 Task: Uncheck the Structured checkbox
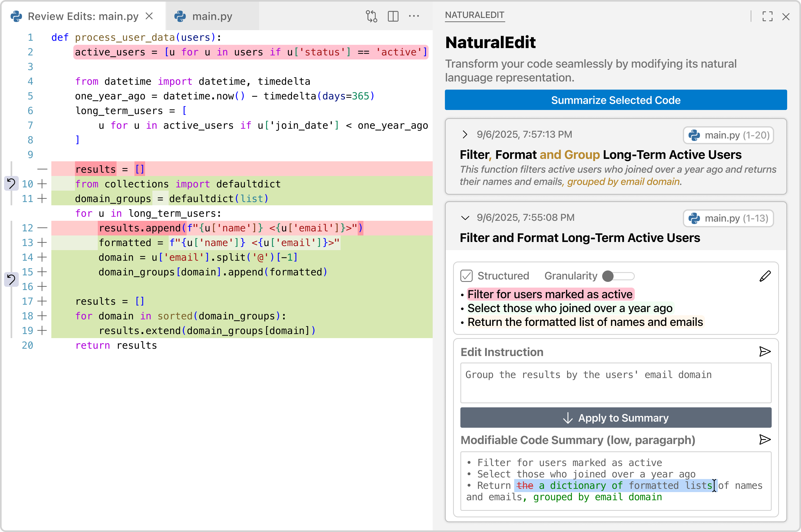point(466,275)
